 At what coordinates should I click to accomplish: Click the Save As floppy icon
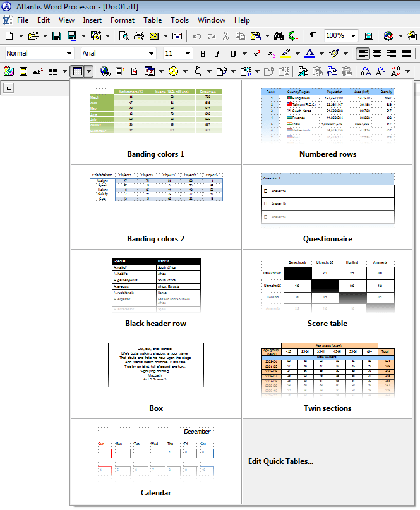coord(72,36)
